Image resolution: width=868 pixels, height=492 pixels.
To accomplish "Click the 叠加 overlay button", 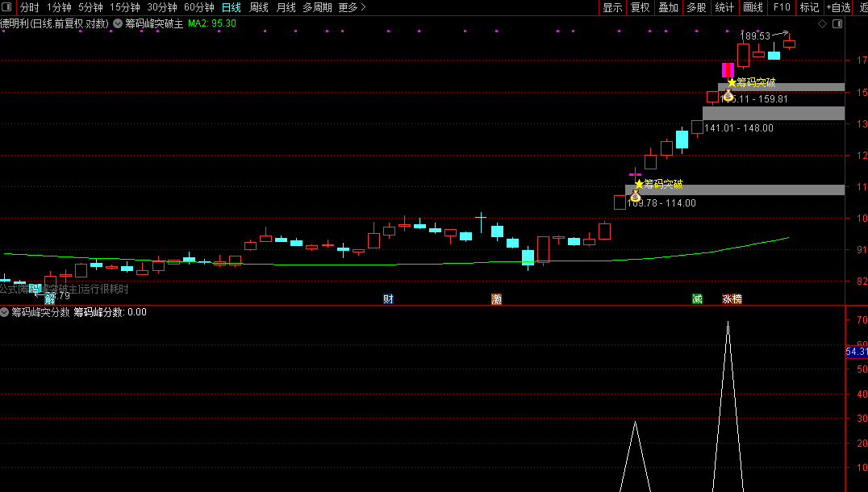I will pyautogui.click(x=669, y=7).
